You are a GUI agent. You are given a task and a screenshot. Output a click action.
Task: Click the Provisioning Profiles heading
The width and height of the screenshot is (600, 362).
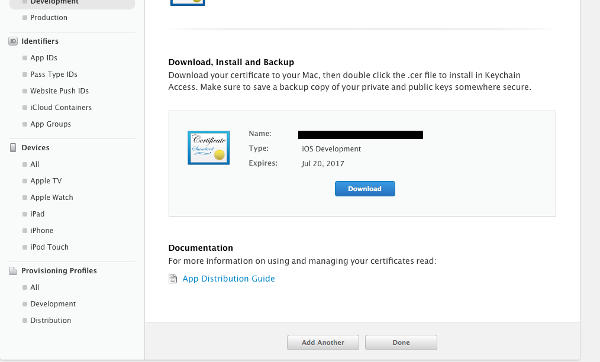click(59, 271)
